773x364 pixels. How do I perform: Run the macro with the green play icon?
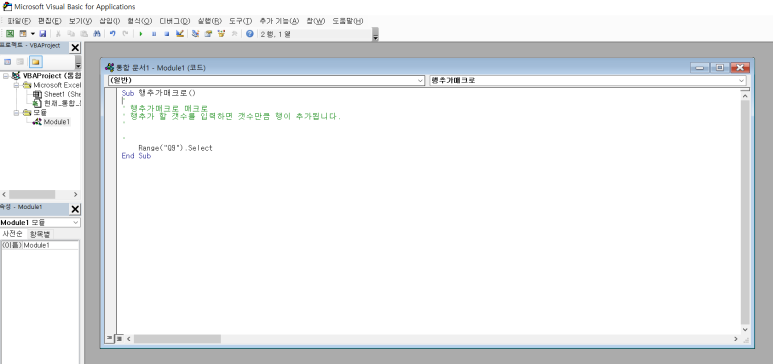(x=141, y=34)
